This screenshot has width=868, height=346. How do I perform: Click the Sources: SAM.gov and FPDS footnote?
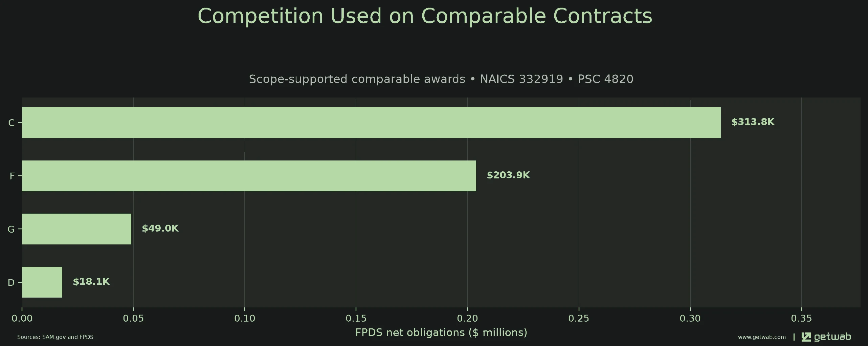coord(55,337)
